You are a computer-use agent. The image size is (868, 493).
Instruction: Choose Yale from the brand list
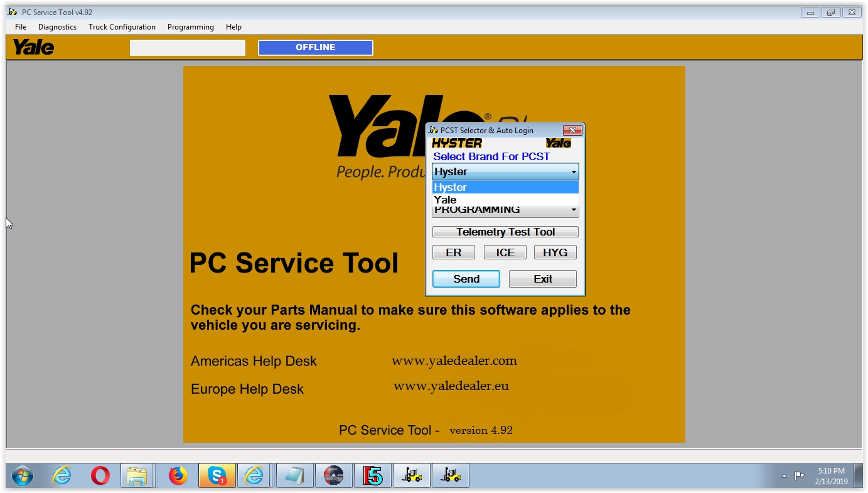pos(505,200)
